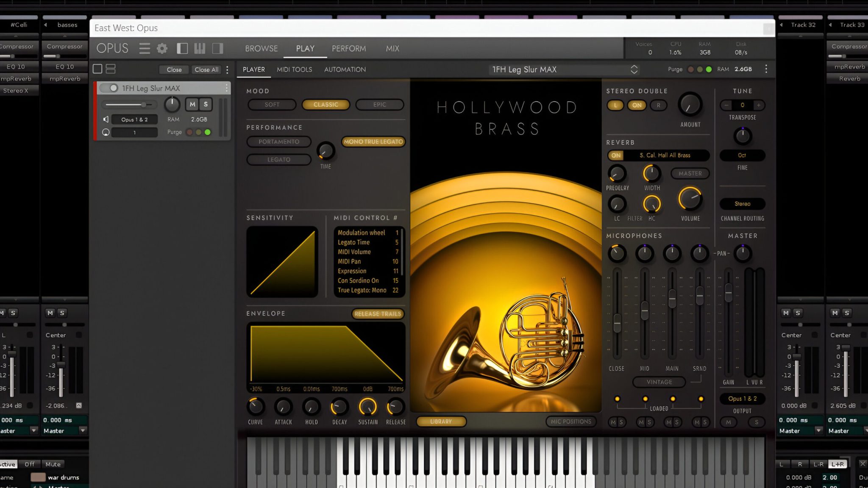Click the Reverb Volume knob

click(x=690, y=199)
